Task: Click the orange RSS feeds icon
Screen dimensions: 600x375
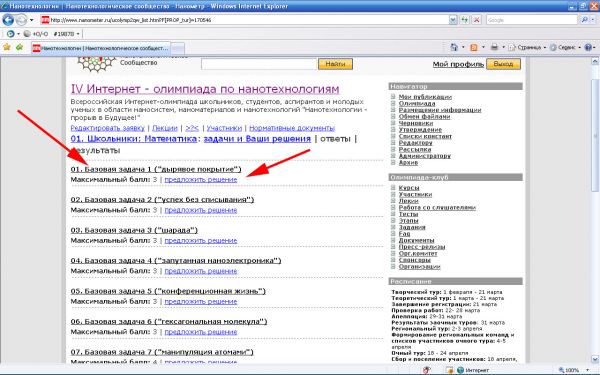Action: pos(474,47)
